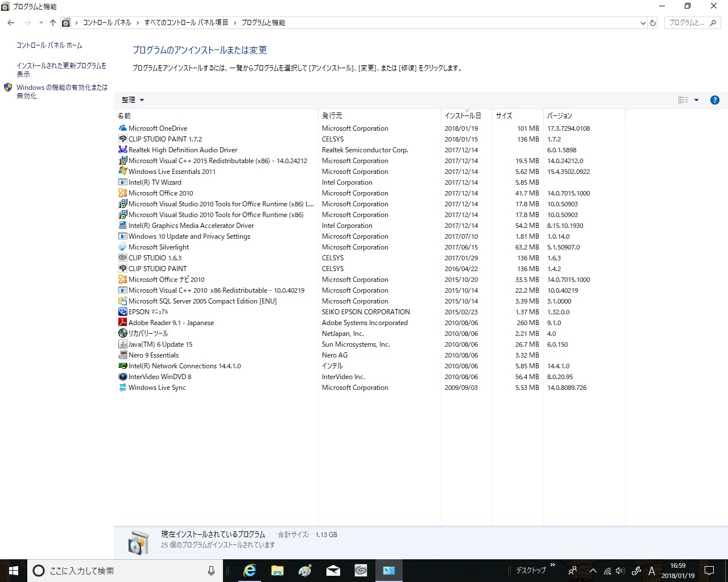Open the recent locations dropdown arrow
The height and width of the screenshot is (582, 728).
(41, 23)
